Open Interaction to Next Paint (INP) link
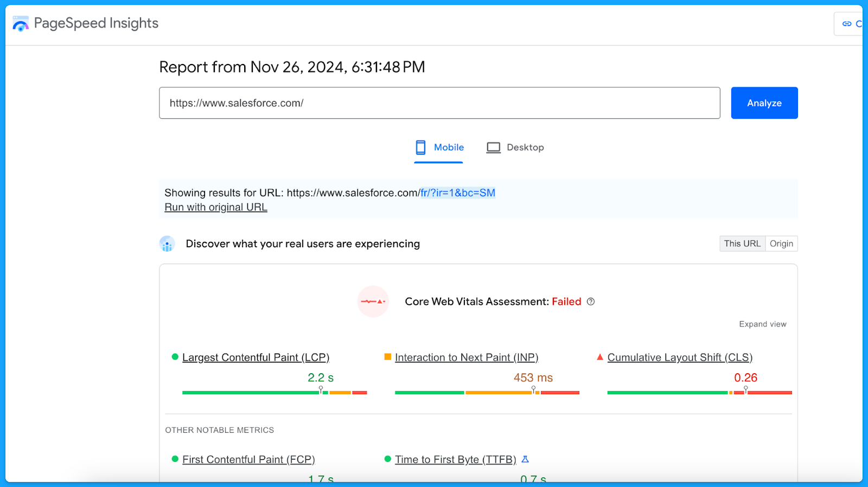868x487 pixels. (x=467, y=357)
